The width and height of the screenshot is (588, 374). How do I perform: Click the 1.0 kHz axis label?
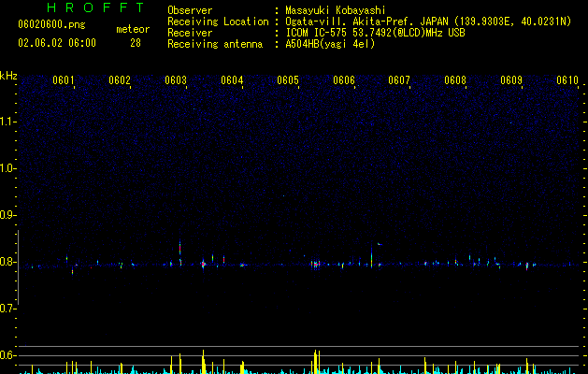click(7, 168)
